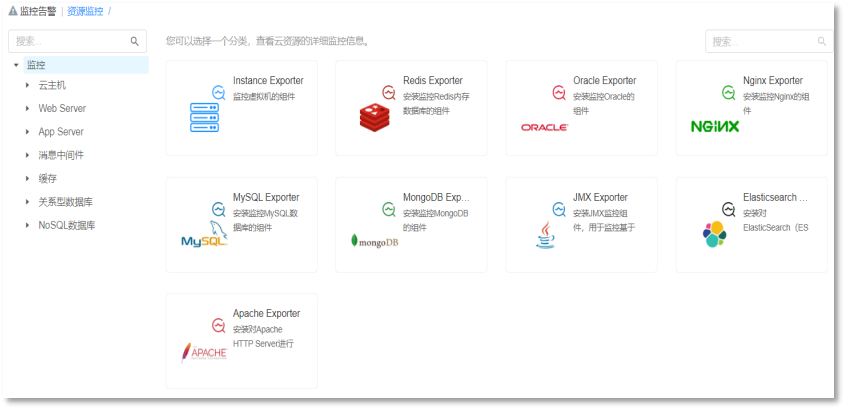845x409 pixels.
Task: Open the truncated Elasticsearch ... title
Action: click(x=775, y=197)
